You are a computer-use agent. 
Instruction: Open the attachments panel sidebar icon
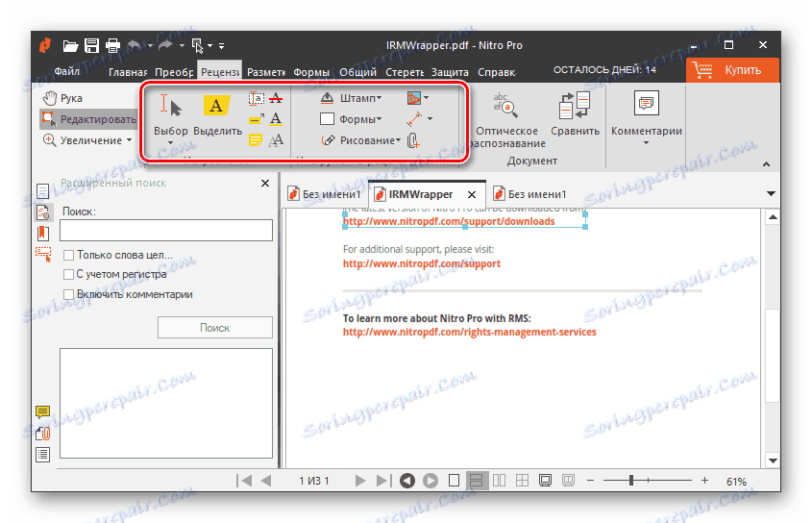tap(43, 434)
